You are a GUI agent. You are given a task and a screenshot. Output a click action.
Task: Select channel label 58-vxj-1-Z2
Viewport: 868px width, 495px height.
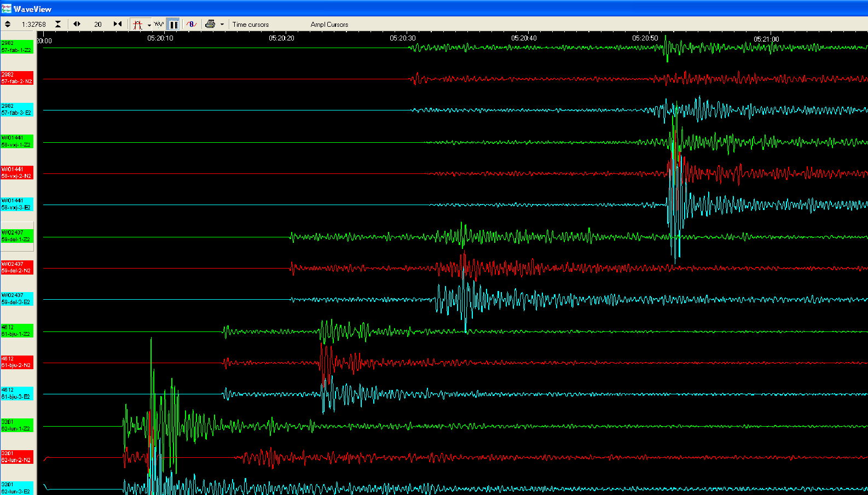point(17,141)
